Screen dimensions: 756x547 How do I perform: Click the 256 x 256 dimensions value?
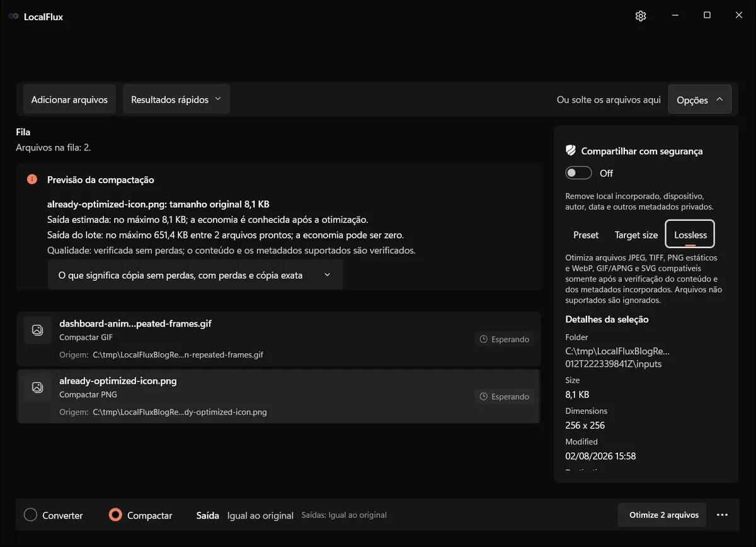coord(585,425)
